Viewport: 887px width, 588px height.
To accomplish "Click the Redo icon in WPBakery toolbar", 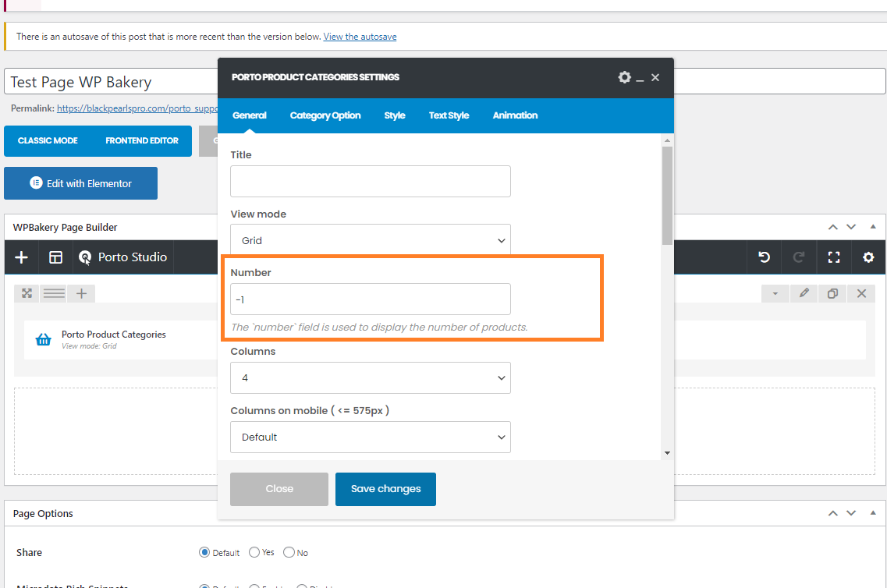I will (x=799, y=257).
